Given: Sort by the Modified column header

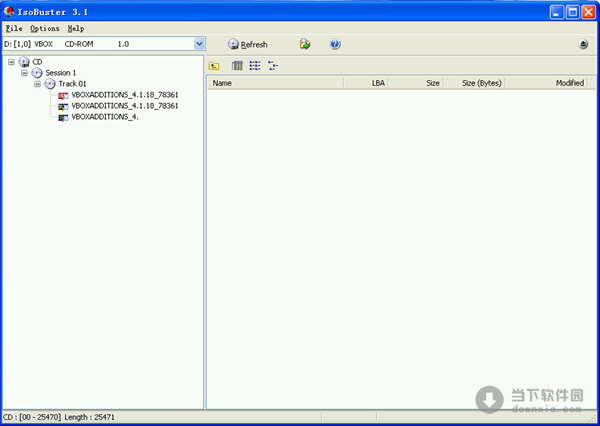Looking at the screenshot, I should coord(546,83).
